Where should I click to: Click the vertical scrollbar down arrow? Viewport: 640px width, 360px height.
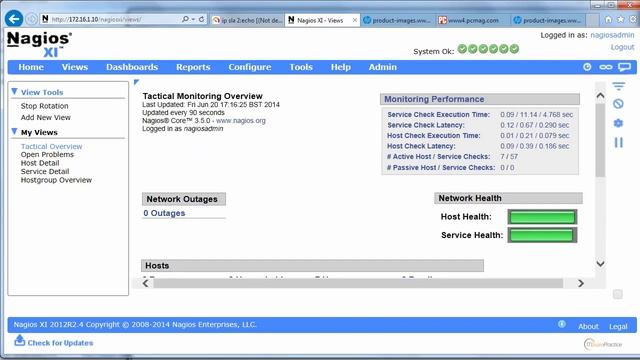click(600, 264)
